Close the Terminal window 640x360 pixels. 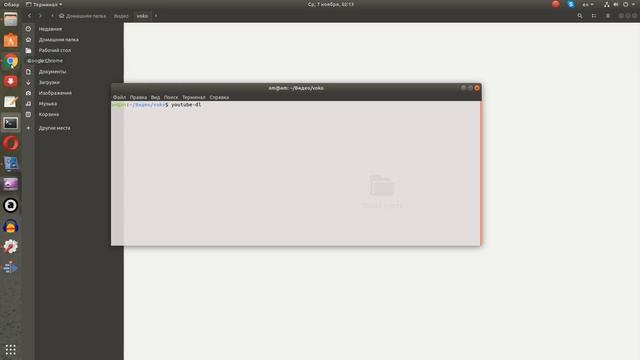(477, 88)
